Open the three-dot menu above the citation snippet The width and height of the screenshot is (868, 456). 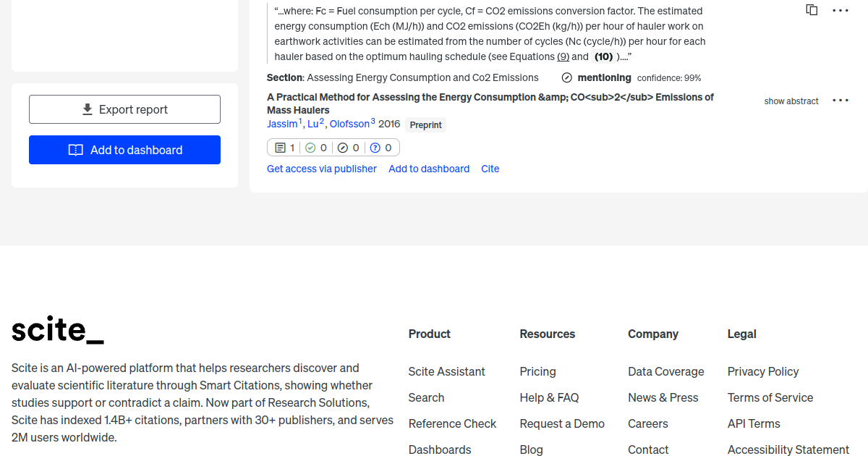pyautogui.click(x=841, y=10)
